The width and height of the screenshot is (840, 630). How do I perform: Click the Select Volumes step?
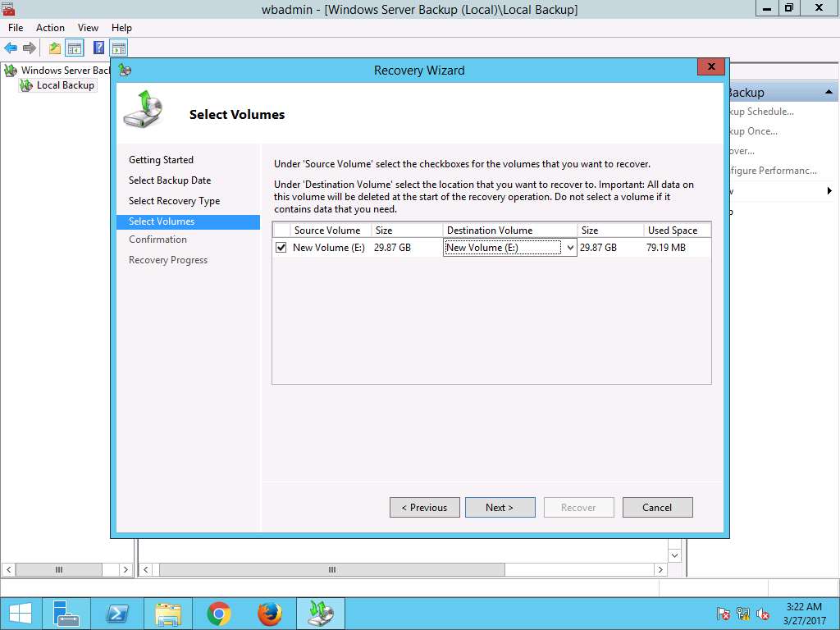click(x=188, y=221)
